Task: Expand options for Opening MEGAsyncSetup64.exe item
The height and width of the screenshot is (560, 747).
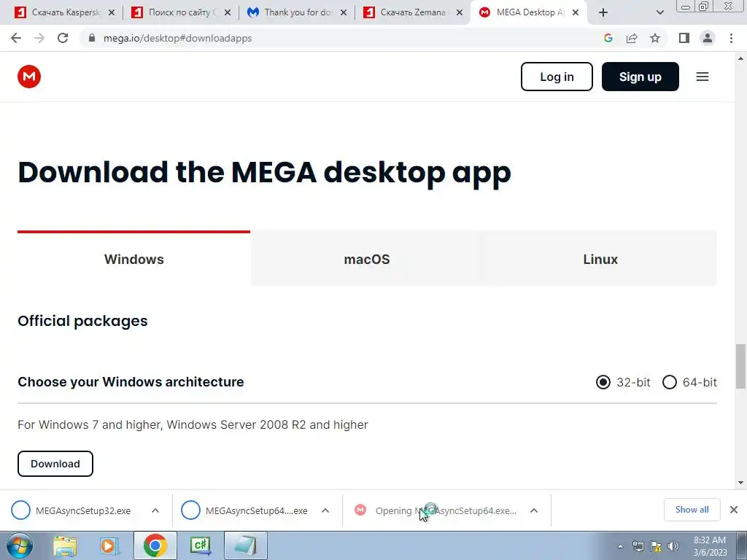Action: tap(534, 510)
